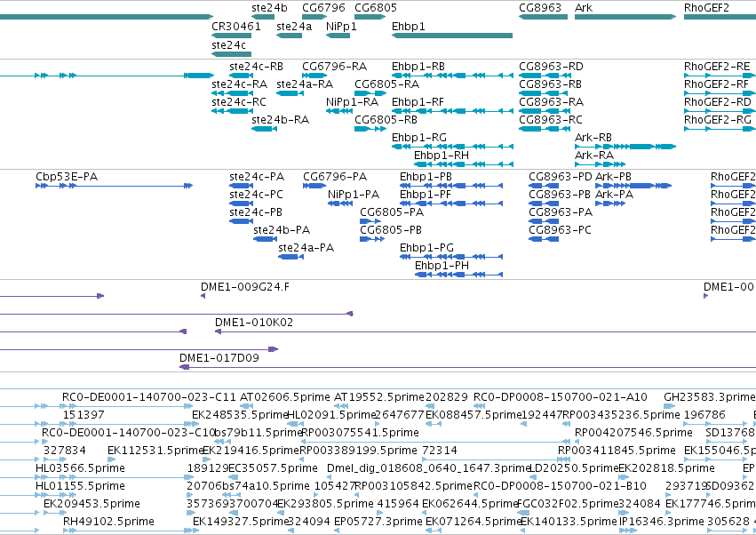Click EST HL01155.5prime
Viewport: 756px width, 535px height.
pyautogui.click(x=80, y=486)
